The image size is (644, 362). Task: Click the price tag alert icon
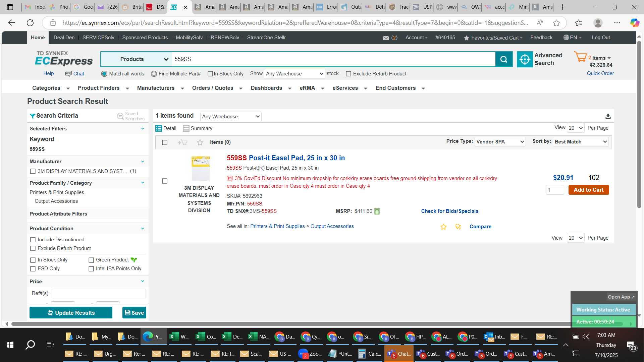point(458,227)
